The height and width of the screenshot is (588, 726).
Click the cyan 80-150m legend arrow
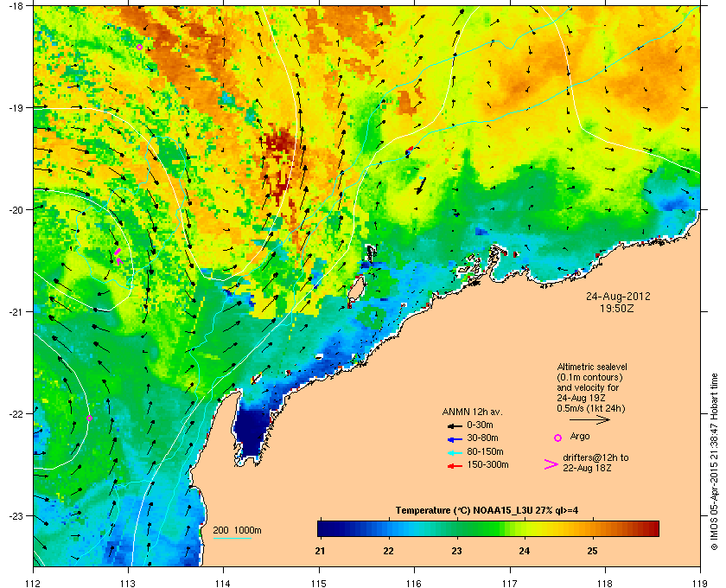pos(455,453)
